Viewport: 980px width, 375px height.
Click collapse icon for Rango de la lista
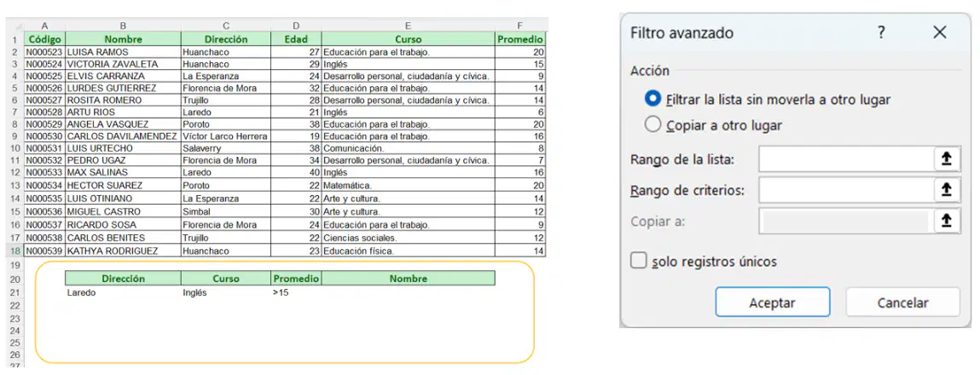click(946, 159)
